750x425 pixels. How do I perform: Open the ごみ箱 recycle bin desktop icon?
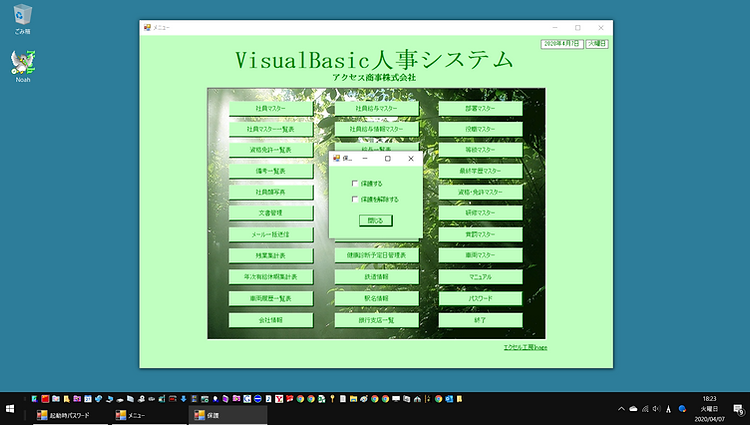22,19
